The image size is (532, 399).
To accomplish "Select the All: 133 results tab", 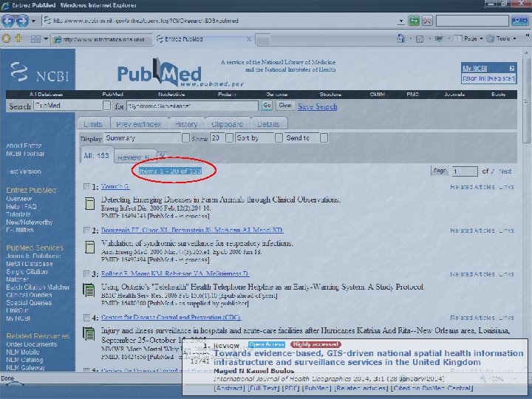I will (96, 156).
